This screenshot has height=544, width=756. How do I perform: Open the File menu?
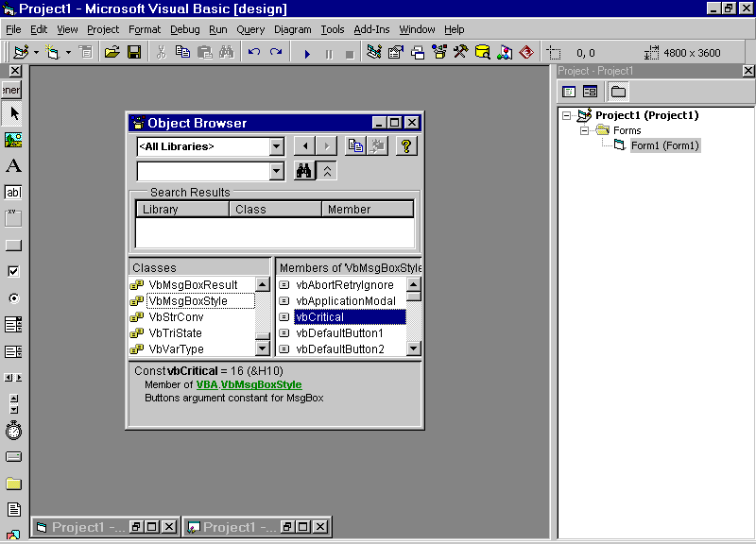[x=13, y=29]
